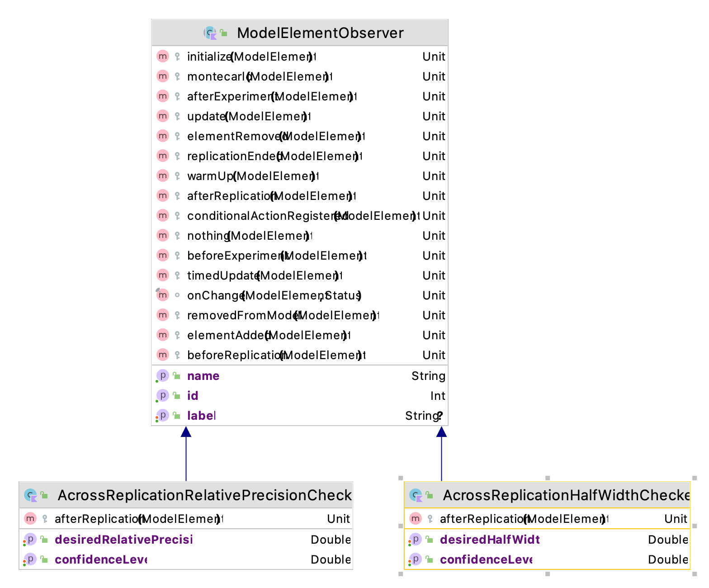Screen dimensions: 709x588
Task: Click the top-right resize handle of HalfWidthChecker
Action: pos(695,478)
